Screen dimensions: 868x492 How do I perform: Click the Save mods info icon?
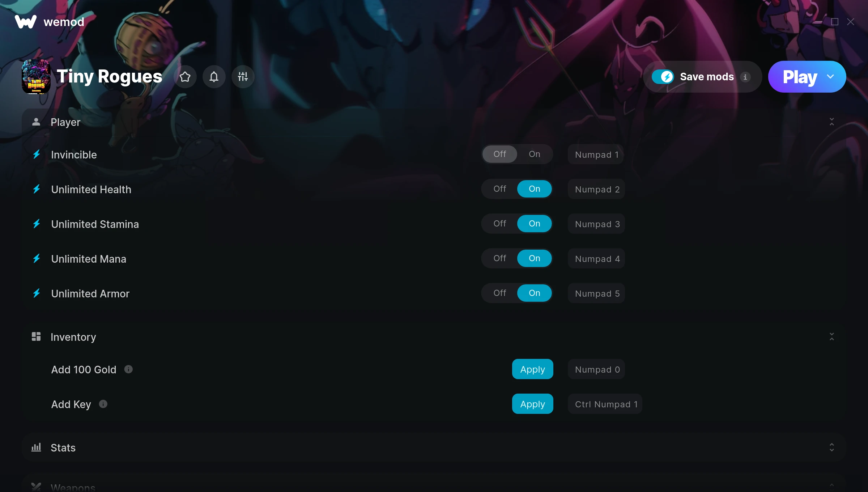tap(745, 77)
